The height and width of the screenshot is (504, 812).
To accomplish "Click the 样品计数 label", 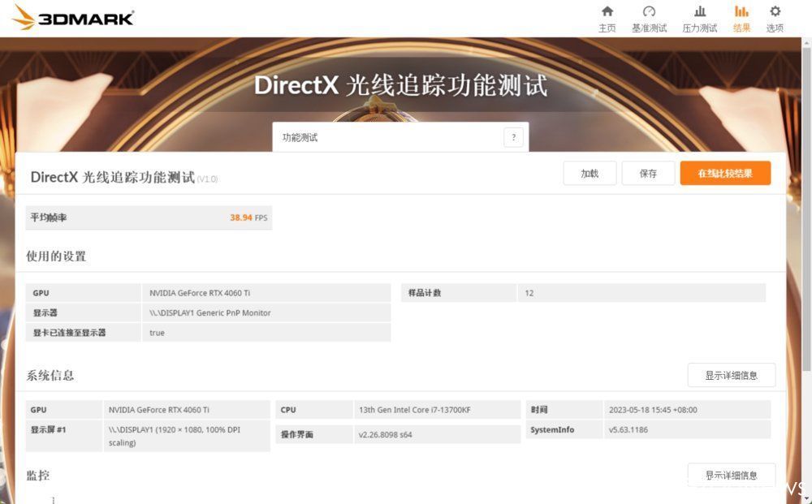I will coord(424,293).
